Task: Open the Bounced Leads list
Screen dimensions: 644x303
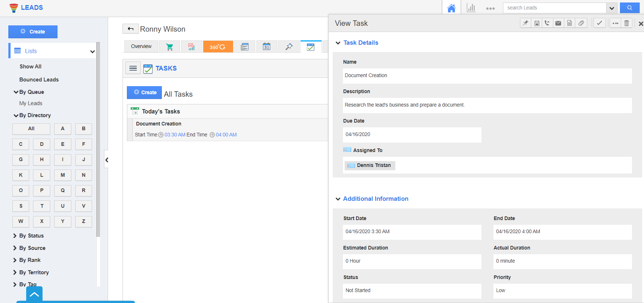Action: pos(39,80)
